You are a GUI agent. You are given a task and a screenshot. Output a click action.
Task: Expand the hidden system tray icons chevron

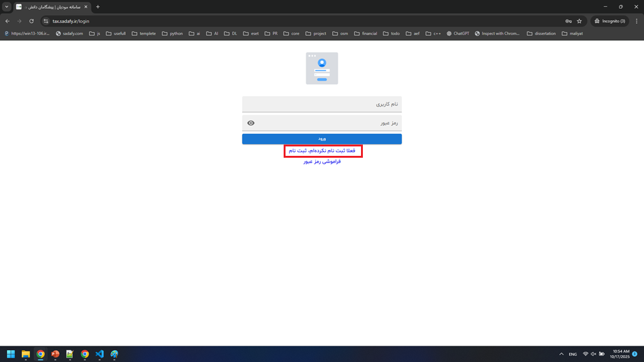561,354
